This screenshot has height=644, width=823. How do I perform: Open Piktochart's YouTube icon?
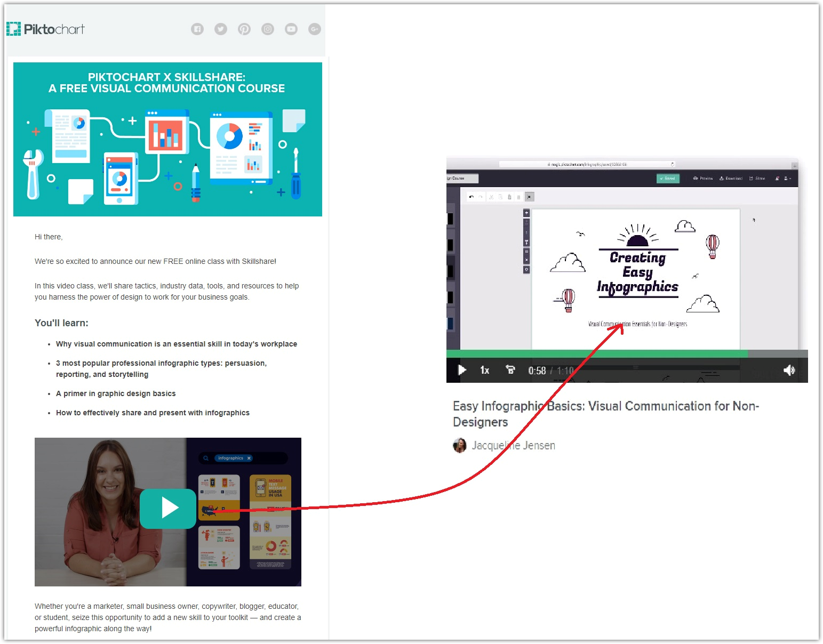click(291, 29)
